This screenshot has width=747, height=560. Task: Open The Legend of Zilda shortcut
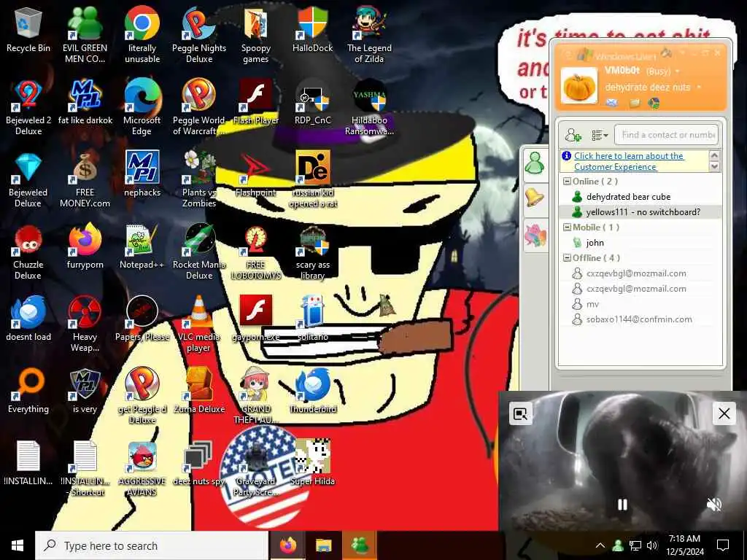coord(369,34)
